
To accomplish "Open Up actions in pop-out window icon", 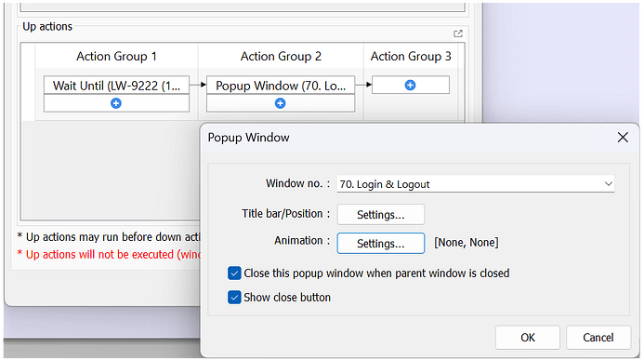I will point(458,33).
